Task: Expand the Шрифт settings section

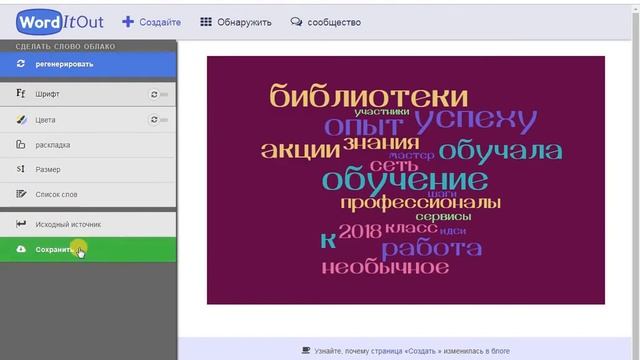Action: [x=88, y=94]
